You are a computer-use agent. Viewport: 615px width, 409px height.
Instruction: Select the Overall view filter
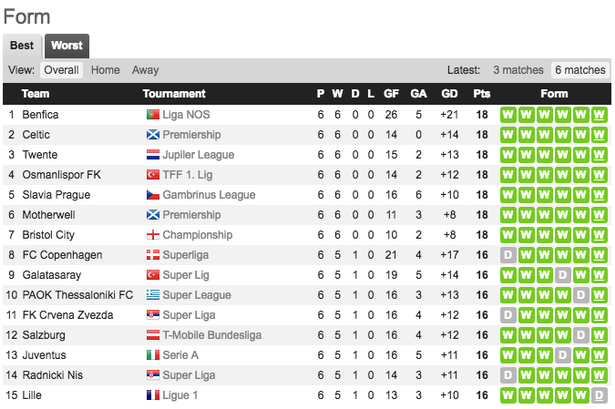click(x=61, y=70)
